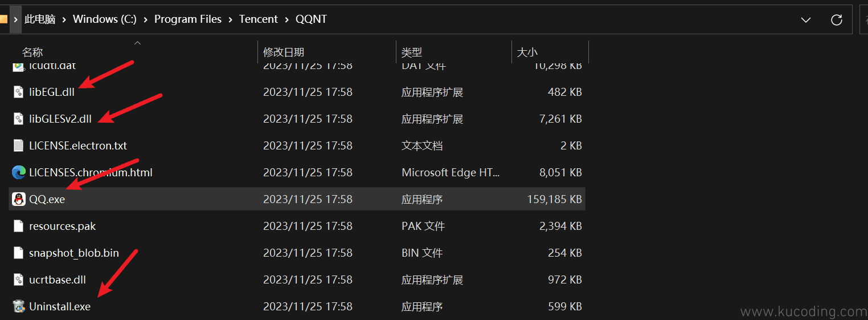This screenshot has height=320, width=868.
Task: Click the ucrtbase.dll file icon
Action: pos(19,280)
